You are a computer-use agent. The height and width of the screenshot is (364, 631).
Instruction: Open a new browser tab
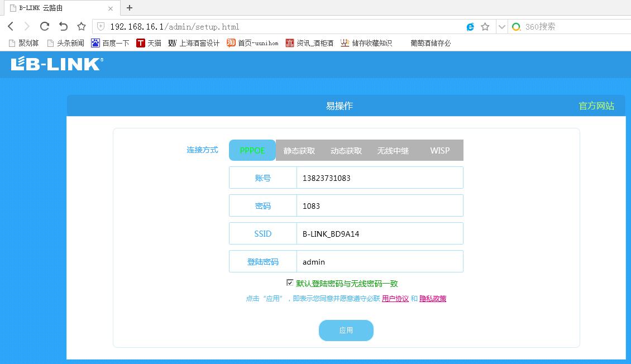[129, 8]
